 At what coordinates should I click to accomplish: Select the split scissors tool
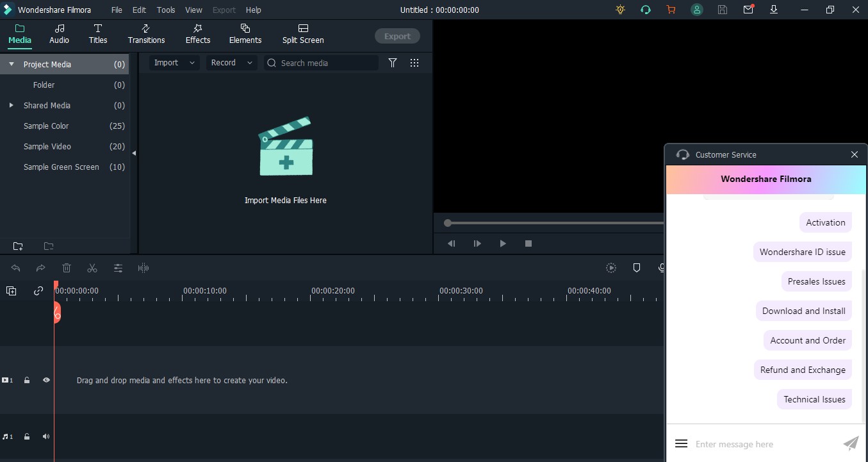pyautogui.click(x=92, y=268)
